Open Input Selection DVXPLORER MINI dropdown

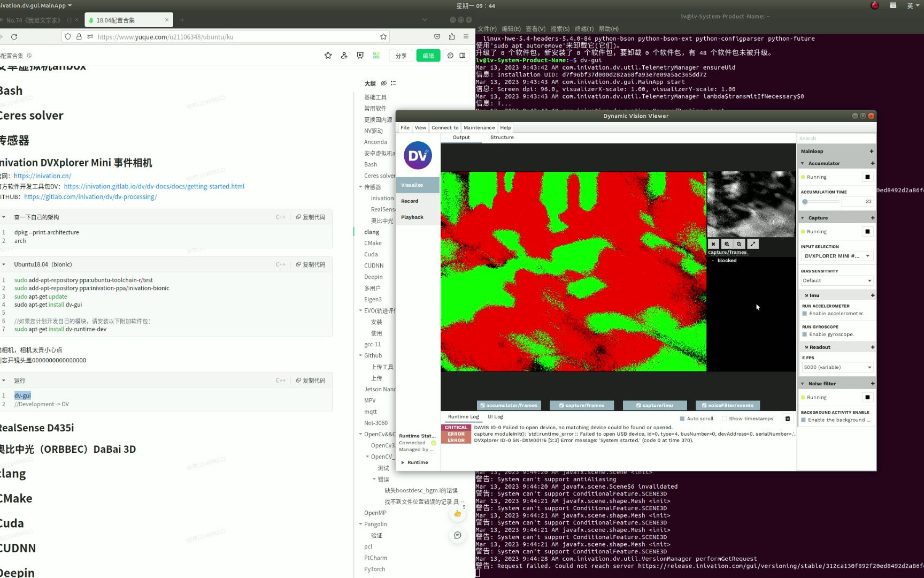(x=837, y=256)
